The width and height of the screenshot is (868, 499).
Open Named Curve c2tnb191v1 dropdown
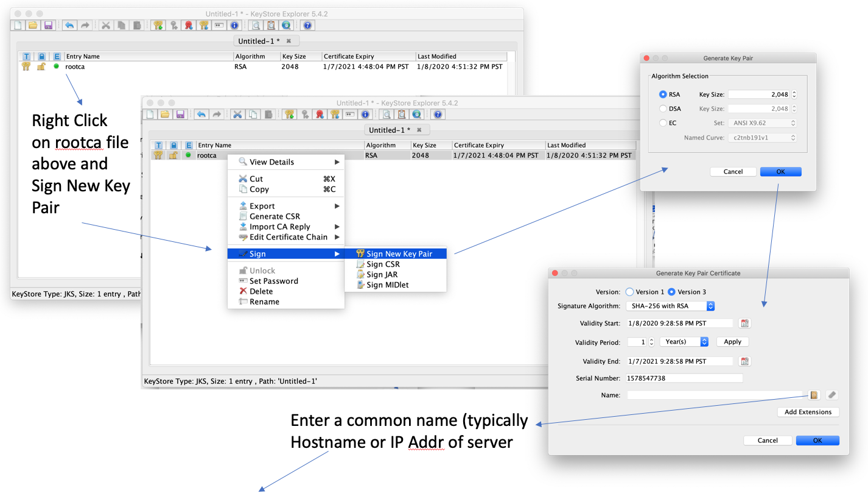[763, 138]
